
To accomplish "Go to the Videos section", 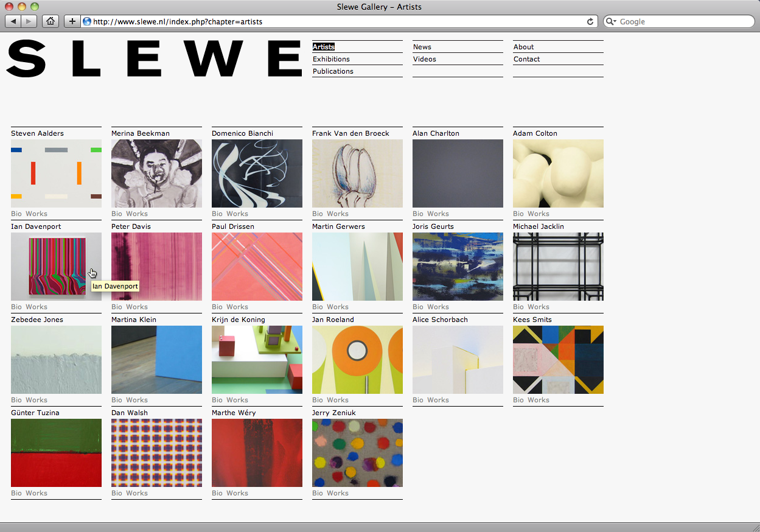I will click(x=424, y=59).
